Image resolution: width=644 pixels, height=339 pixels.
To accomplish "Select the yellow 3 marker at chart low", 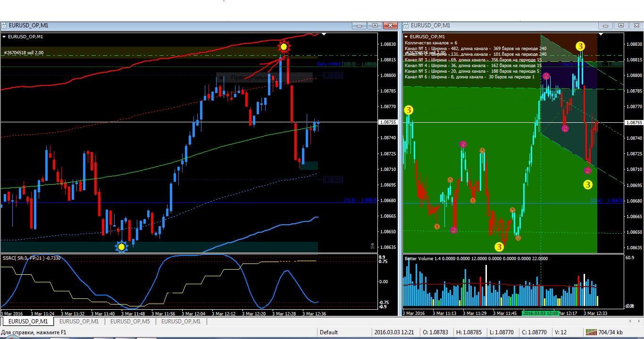I will point(499,246).
